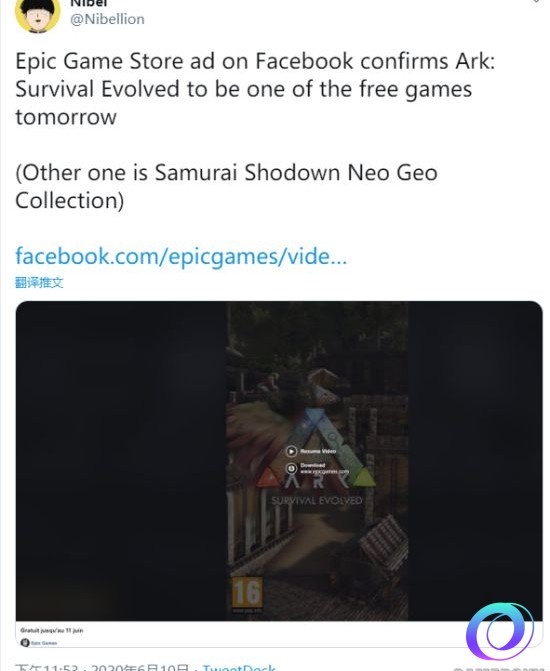Click the Download circle icon
The image size is (550, 671).
point(291,468)
